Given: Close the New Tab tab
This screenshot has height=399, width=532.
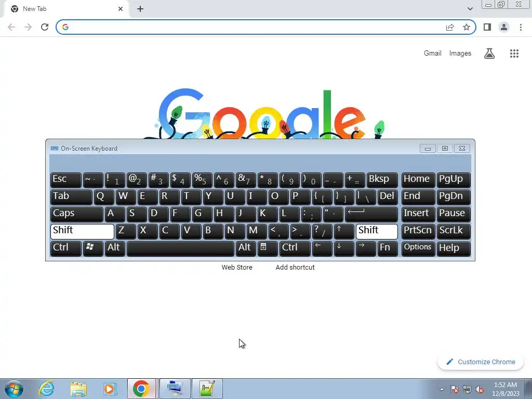Looking at the screenshot, I should (121, 9).
